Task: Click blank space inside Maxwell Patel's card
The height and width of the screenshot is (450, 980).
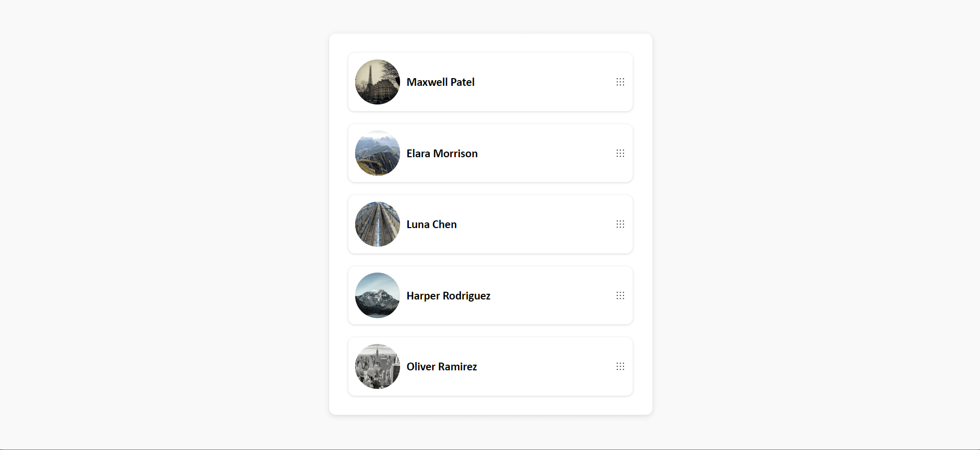Action: (x=543, y=82)
